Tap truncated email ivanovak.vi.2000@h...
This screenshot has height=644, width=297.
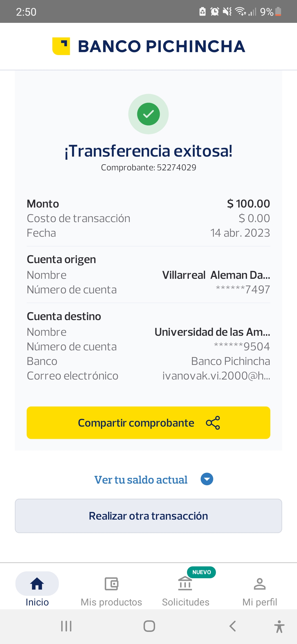[x=216, y=376]
